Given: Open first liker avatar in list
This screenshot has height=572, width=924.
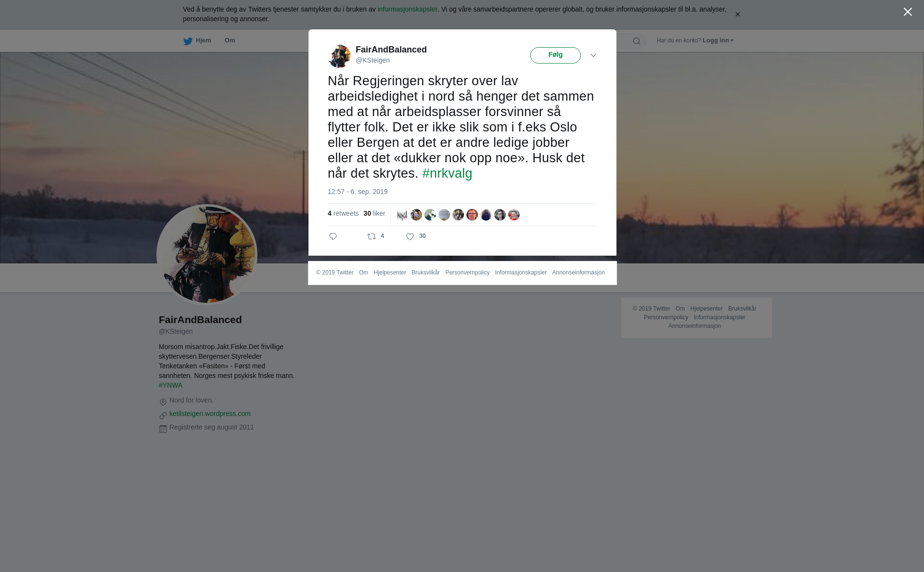Looking at the screenshot, I should [402, 215].
